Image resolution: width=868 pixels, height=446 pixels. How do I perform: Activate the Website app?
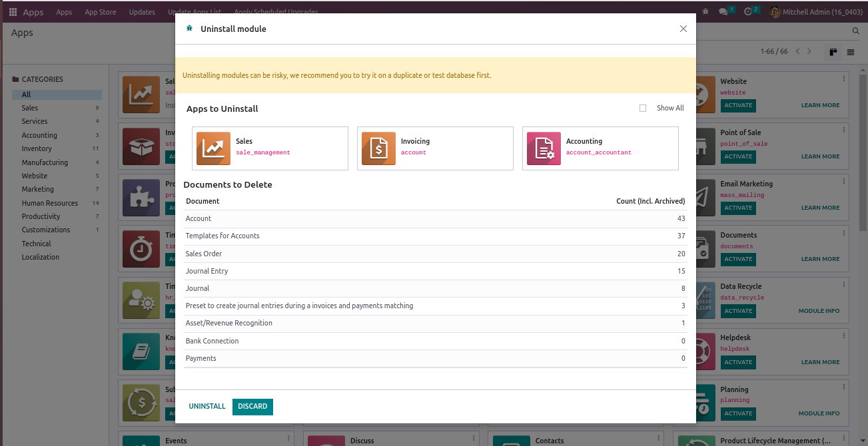[738, 105]
